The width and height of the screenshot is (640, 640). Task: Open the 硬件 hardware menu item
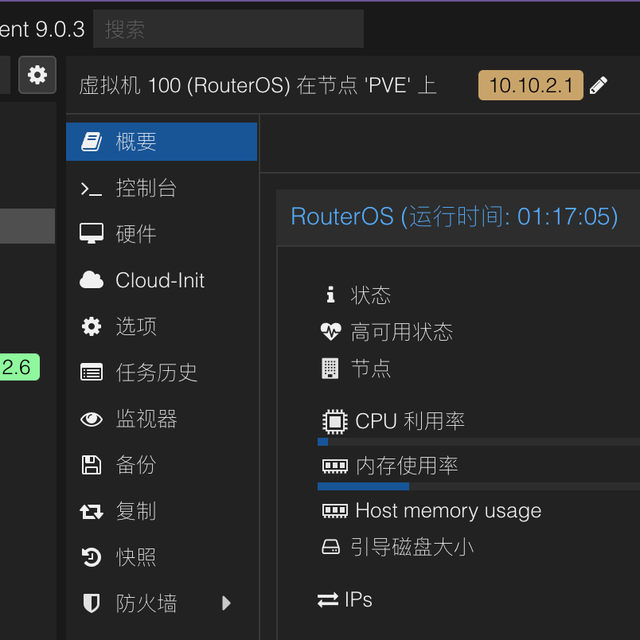point(161,234)
